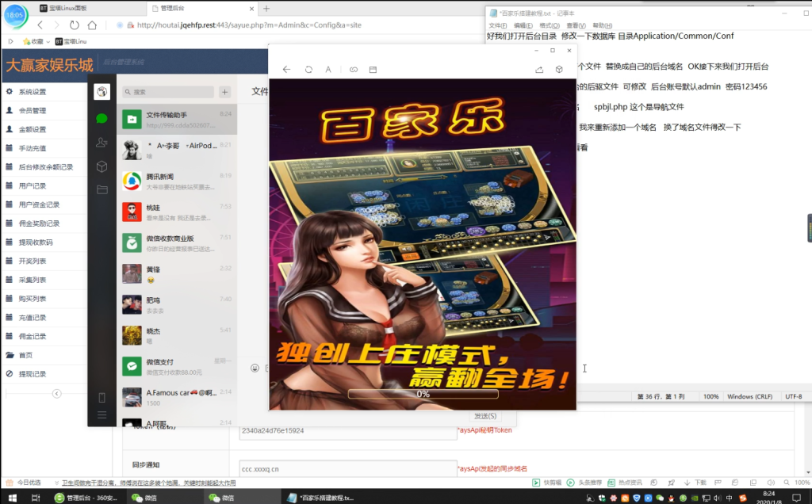Open the 宝塔Linu bookmark
This screenshot has height=504, width=812.
click(71, 41)
